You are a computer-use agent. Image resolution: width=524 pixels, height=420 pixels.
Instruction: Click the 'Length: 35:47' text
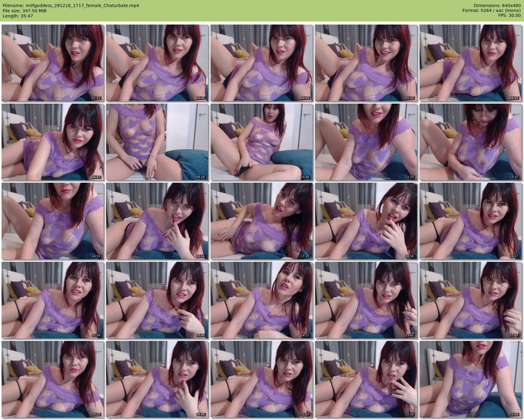click(x=18, y=16)
